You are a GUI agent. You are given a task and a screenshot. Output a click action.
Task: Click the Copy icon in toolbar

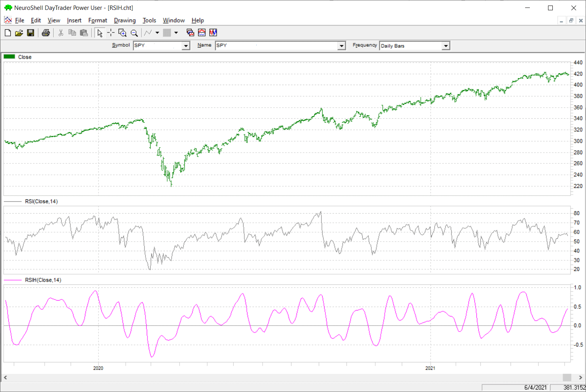tap(72, 33)
